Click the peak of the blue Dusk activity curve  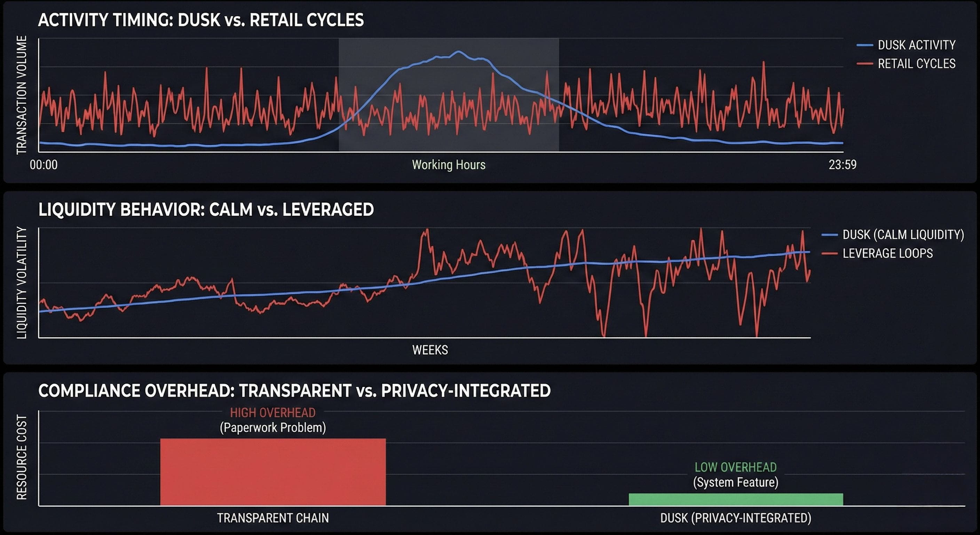458,52
